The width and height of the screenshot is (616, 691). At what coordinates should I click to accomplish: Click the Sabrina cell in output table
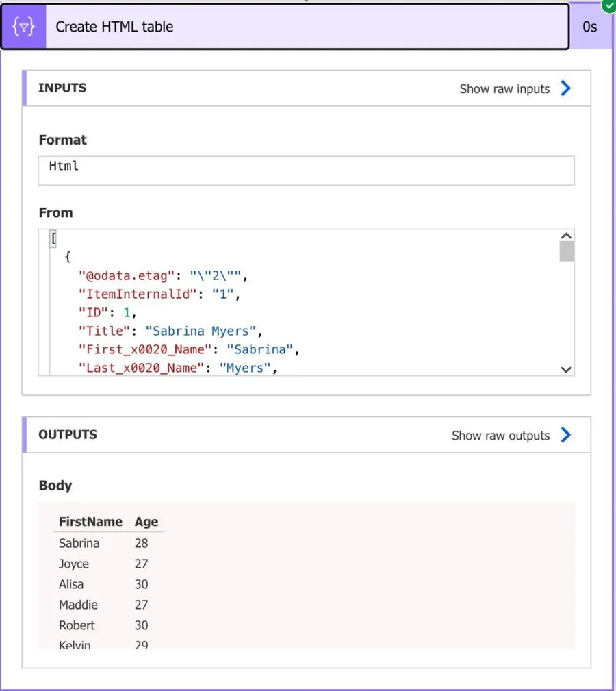[79, 543]
